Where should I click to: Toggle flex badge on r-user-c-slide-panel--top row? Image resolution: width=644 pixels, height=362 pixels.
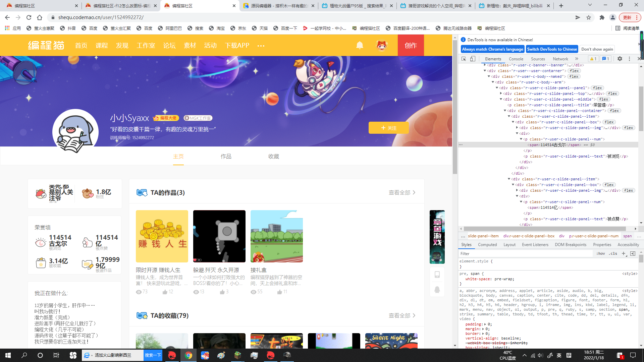pos(612,94)
